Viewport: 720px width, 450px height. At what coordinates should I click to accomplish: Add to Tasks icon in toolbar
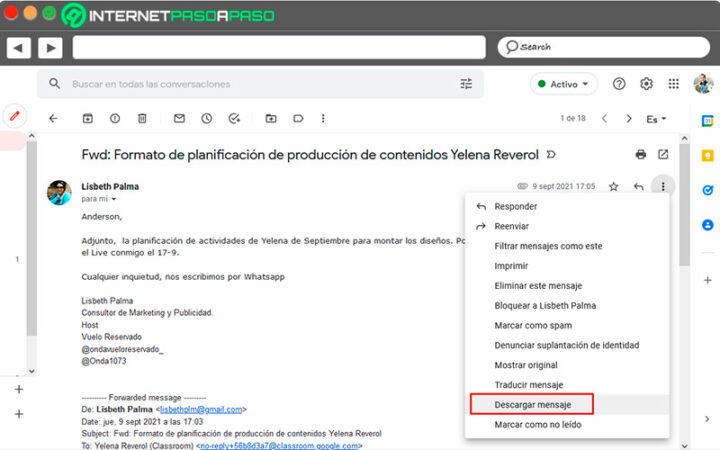(x=234, y=118)
